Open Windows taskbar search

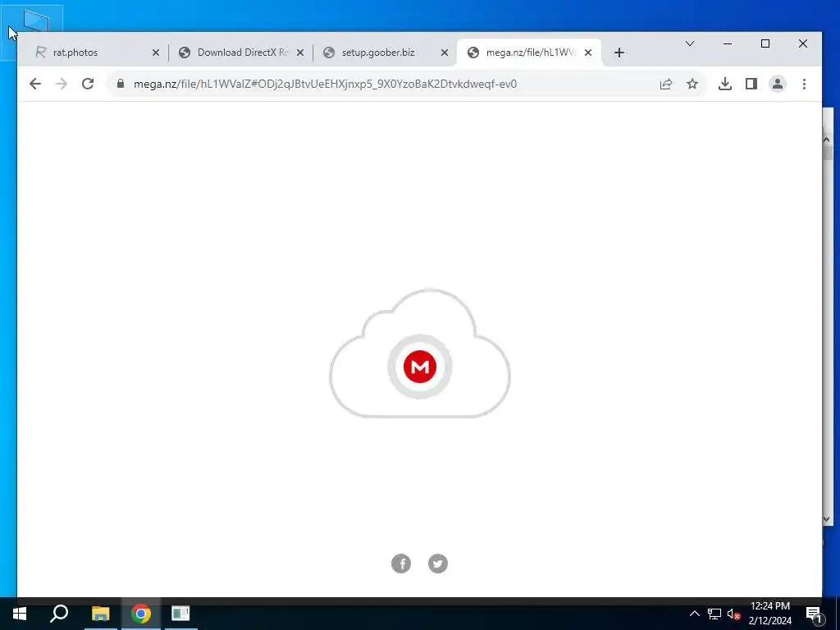(x=59, y=614)
